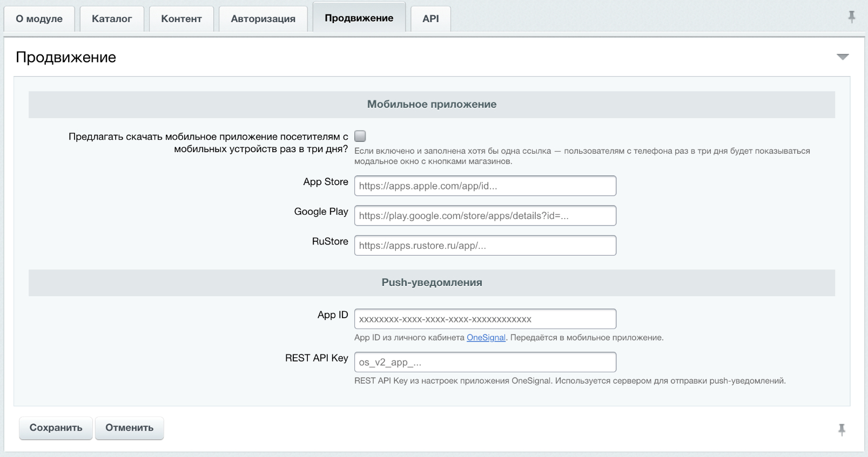Image resolution: width=868 pixels, height=457 pixels.
Task: Click the pin icon beside the Save/Cancel buttons
Action: coord(842,429)
